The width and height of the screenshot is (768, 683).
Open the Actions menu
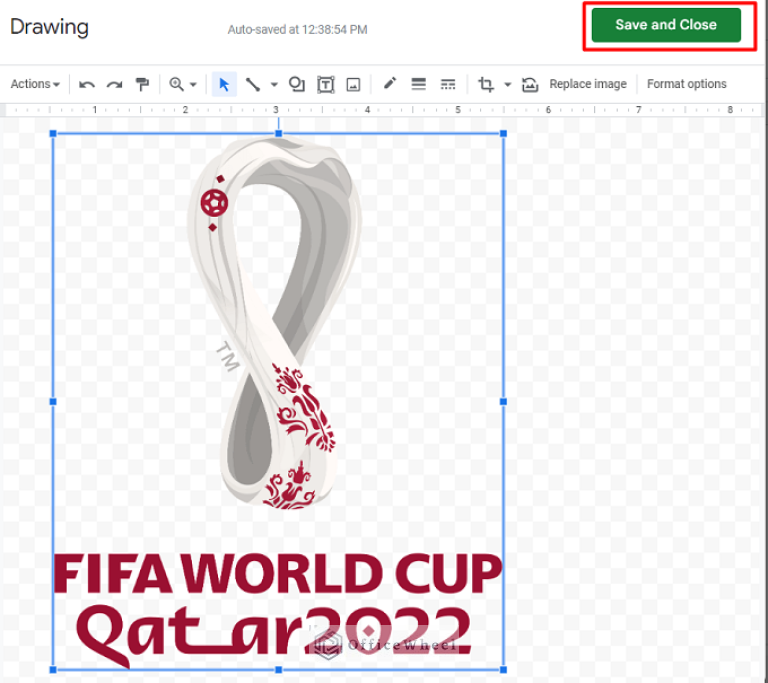click(x=35, y=84)
